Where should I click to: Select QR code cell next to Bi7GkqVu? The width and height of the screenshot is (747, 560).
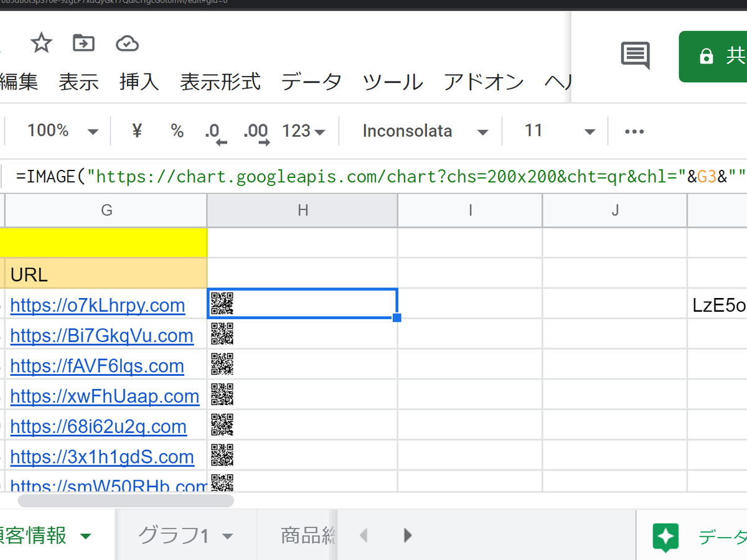click(303, 334)
